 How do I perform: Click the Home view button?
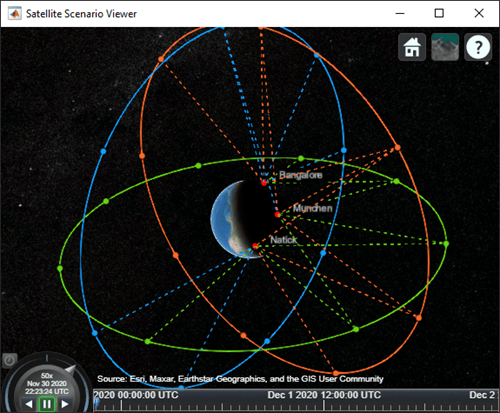point(412,47)
